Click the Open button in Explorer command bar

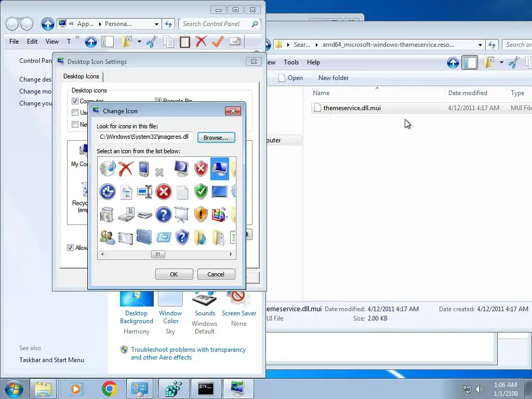click(x=290, y=78)
